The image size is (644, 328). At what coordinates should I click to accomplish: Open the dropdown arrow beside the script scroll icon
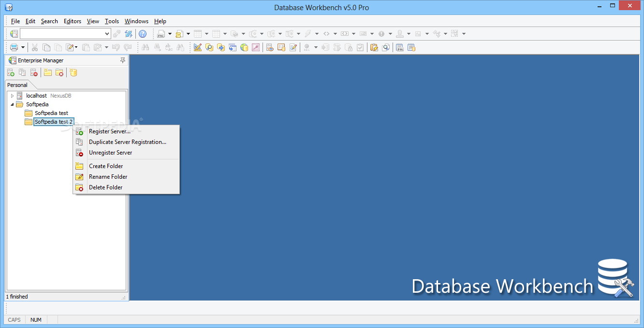(188, 34)
